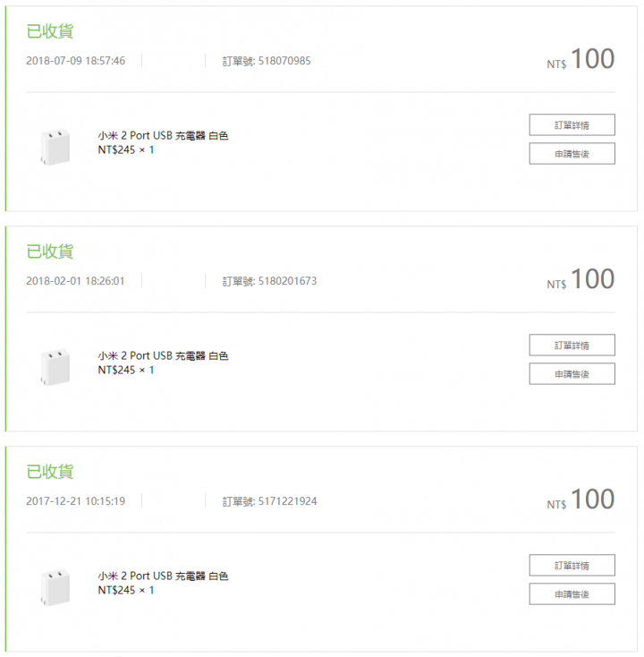Viewport: 644px width, 657px height.
Task: Click 申請售後 for order 518070985
Action: tap(572, 154)
